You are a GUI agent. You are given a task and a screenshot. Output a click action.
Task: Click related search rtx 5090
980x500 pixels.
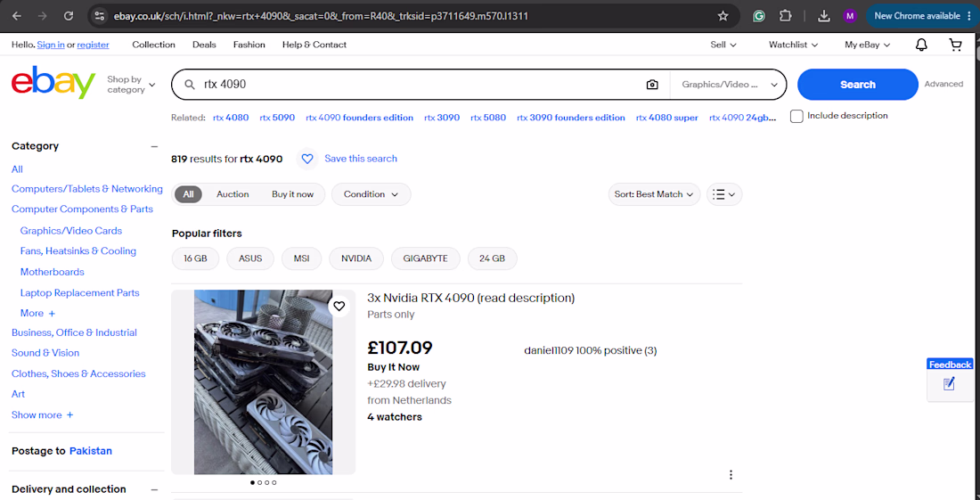[277, 118]
